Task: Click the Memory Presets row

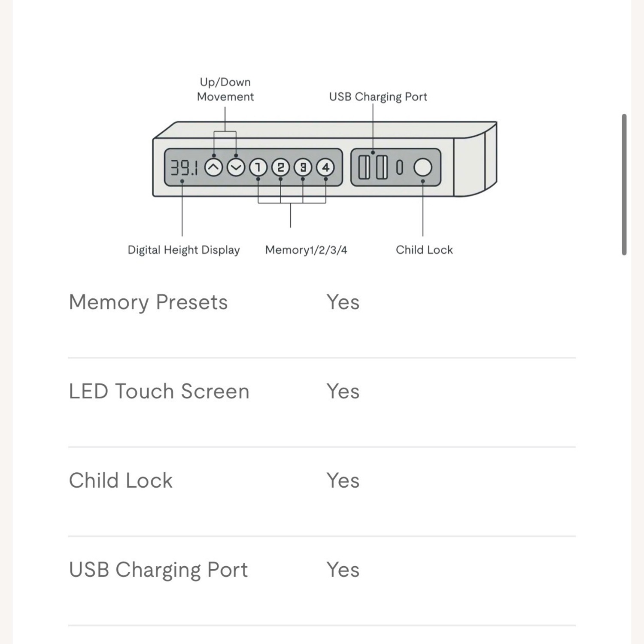Action: tap(322, 313)
